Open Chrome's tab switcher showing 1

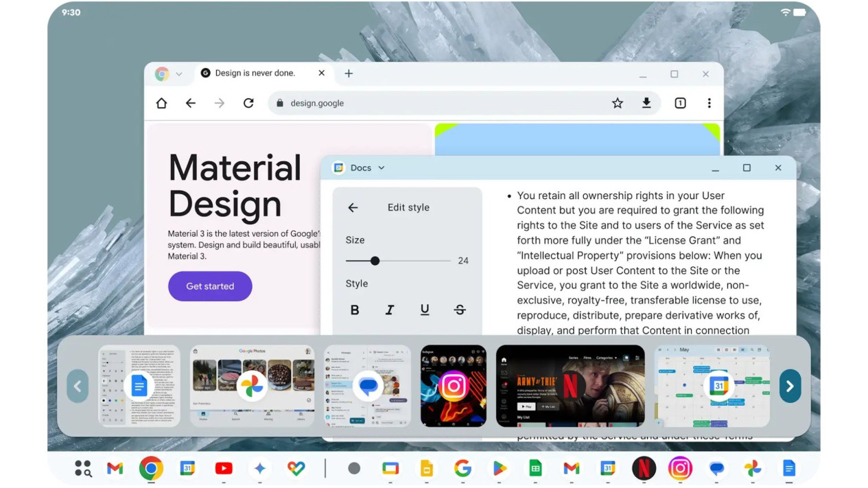[680, 103]
